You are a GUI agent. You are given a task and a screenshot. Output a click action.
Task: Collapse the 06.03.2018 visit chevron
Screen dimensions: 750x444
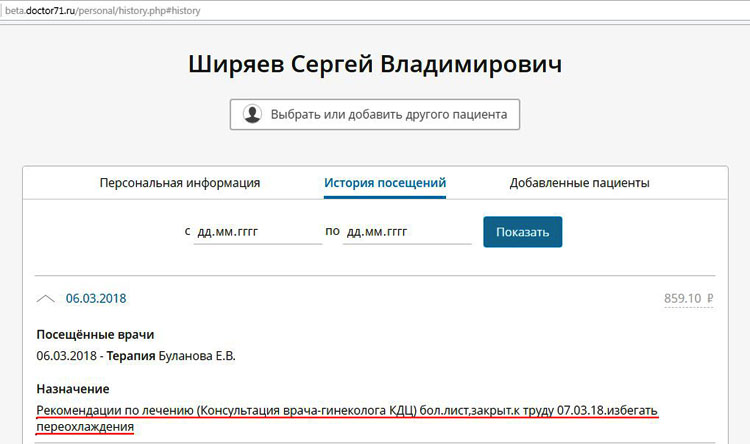(x=46, y=298)
